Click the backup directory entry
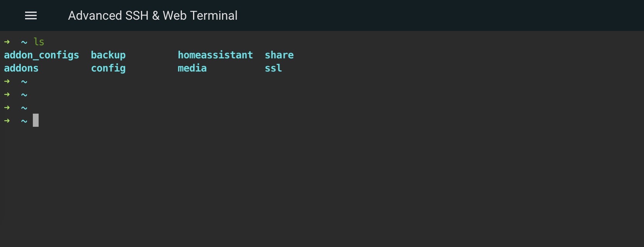The image size is (644, 247). click(x=108, y=55)
